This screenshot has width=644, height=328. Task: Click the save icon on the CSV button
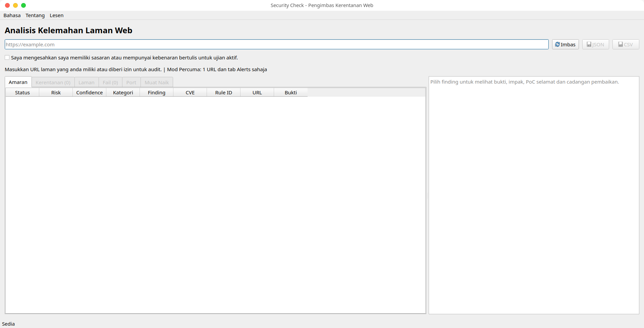tap(621, 44)
